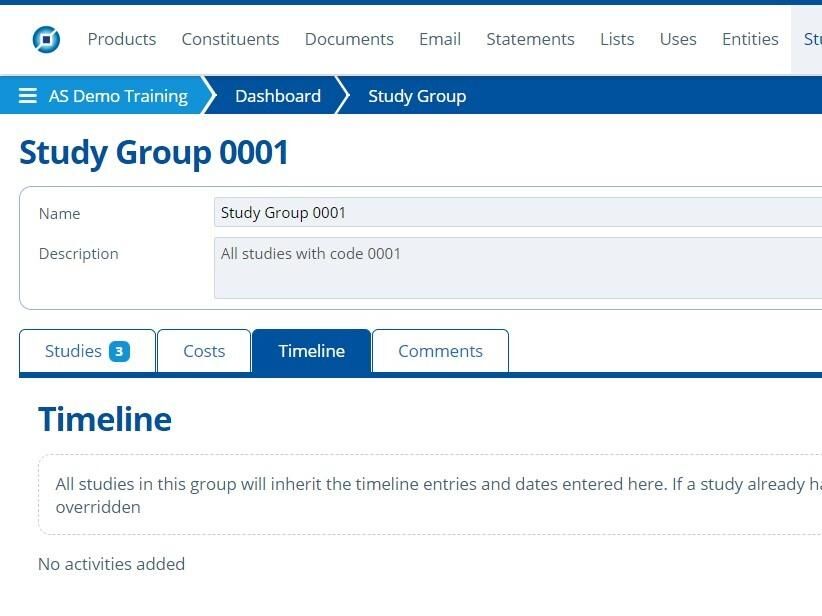
Task: Click the Description field label
Action: 79,254
